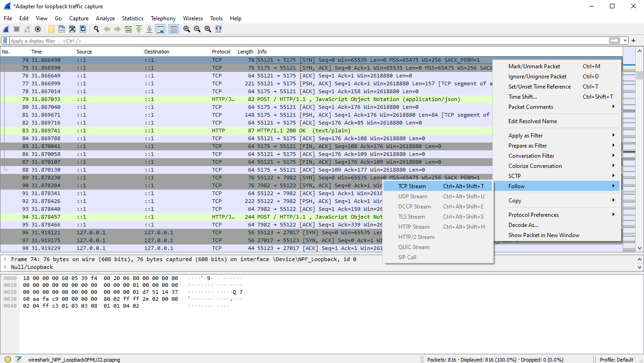Click the resize columns toolbar icon
The width and height of the screenshot is (644, 363).
pos(219,29)
